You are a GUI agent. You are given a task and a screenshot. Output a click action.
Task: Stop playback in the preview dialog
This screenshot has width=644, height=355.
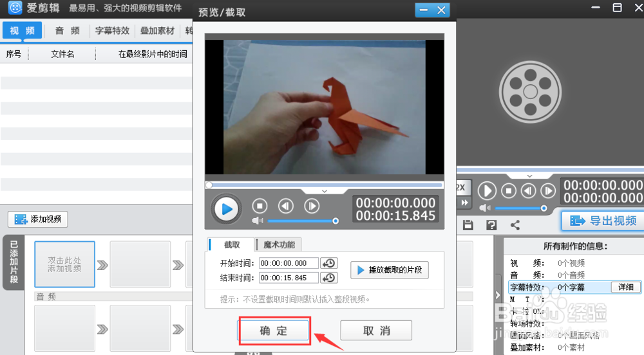[260, 206]
